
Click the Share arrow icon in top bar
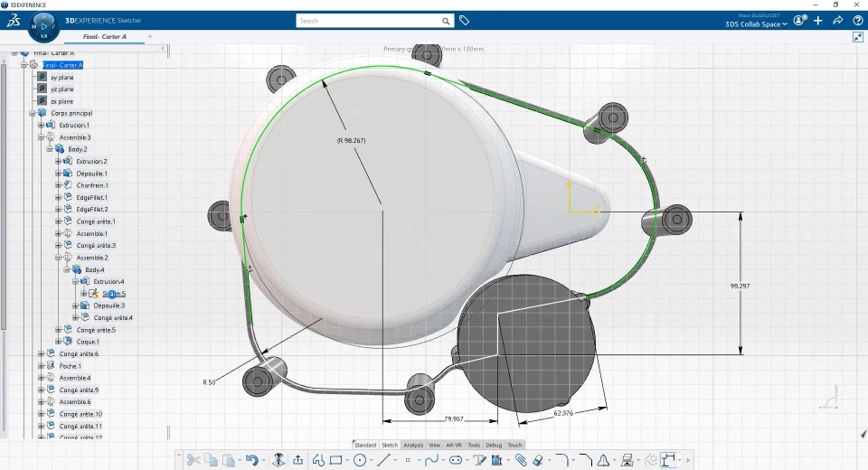pos(837,21)
